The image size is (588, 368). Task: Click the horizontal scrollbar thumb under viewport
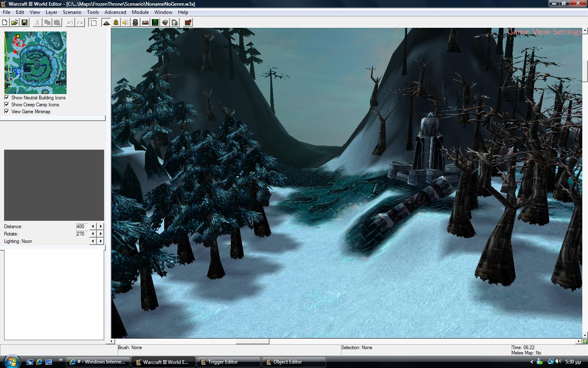252,341
